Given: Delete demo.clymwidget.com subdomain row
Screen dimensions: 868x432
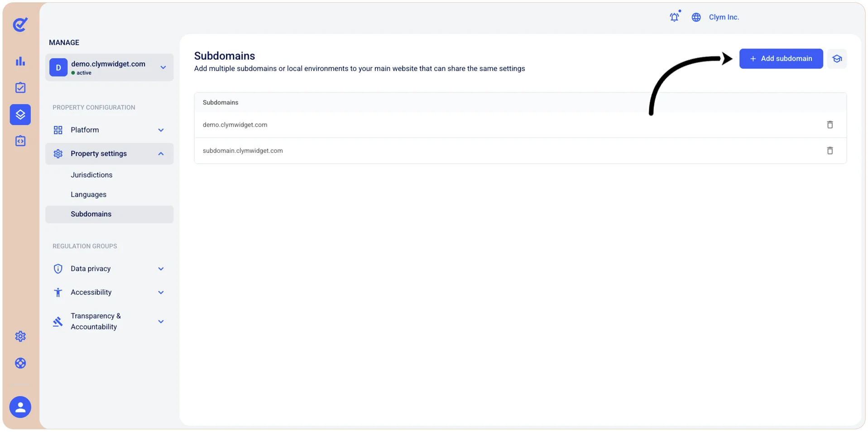Looking at the screenshot, I should [x=830, y=125].
